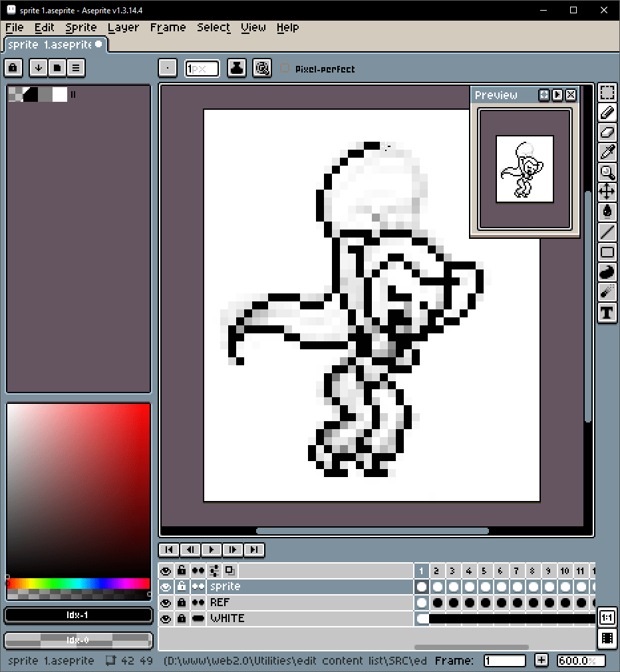Viewport: 620px width, 672px height.
Task: Hide the REF layer
Action: point(166,603)
